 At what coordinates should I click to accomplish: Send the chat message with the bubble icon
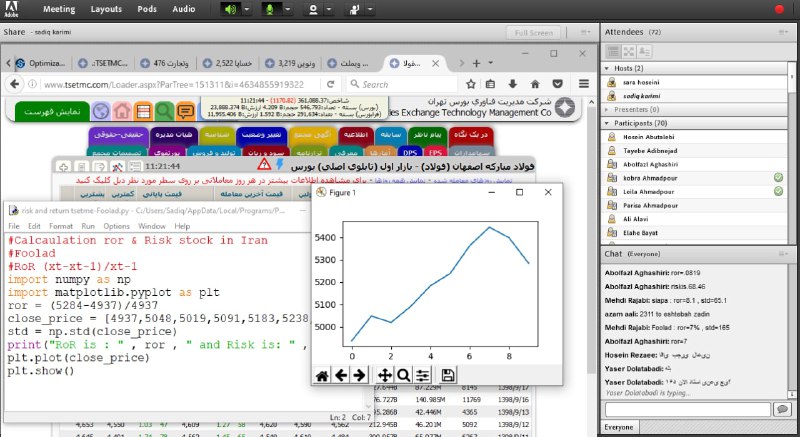tap(782, 409)
